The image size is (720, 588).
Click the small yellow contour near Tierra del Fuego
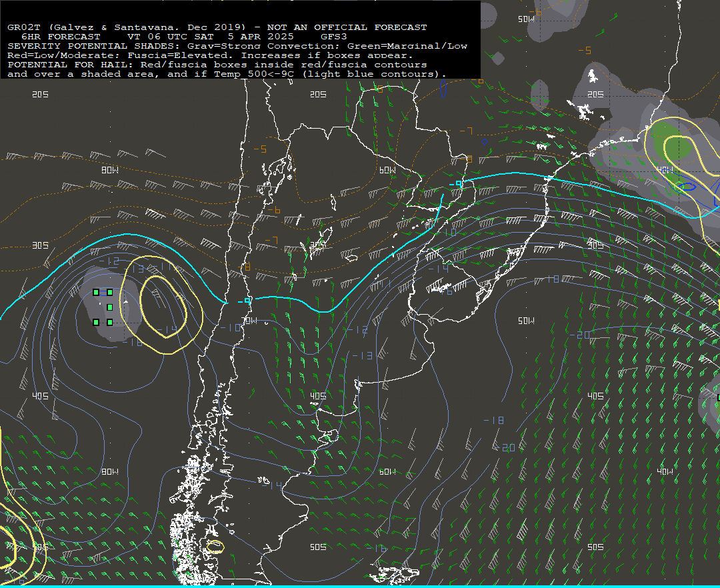pos(215,546)
